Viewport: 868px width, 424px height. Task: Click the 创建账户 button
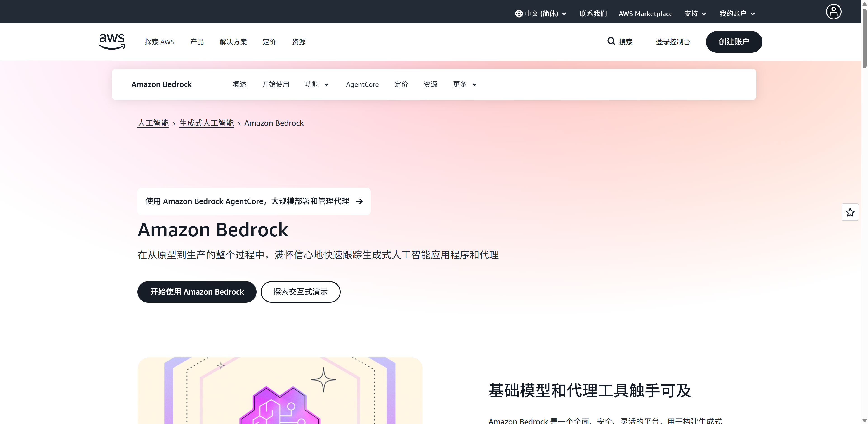point(734,42)
